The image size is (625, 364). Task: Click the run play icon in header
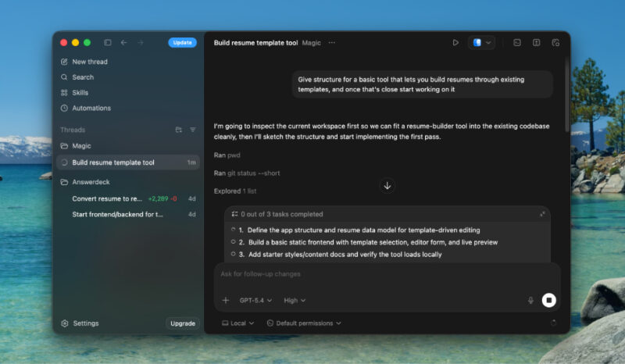click(455, 43)
